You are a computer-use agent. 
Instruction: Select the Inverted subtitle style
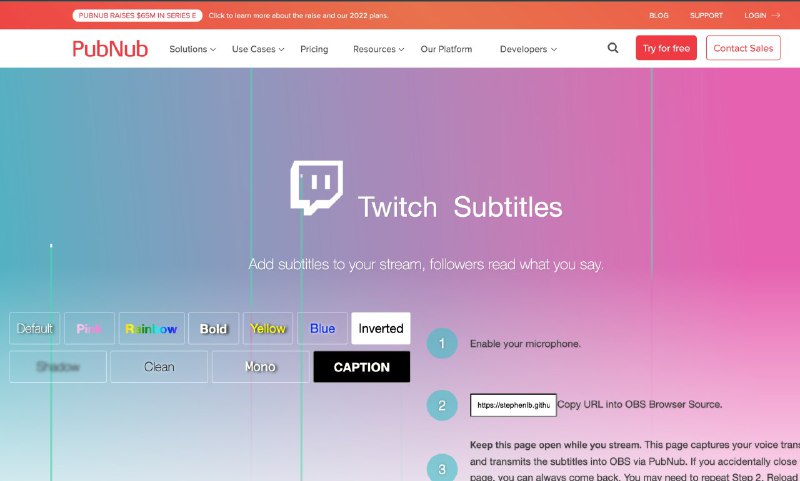[381, 328]
